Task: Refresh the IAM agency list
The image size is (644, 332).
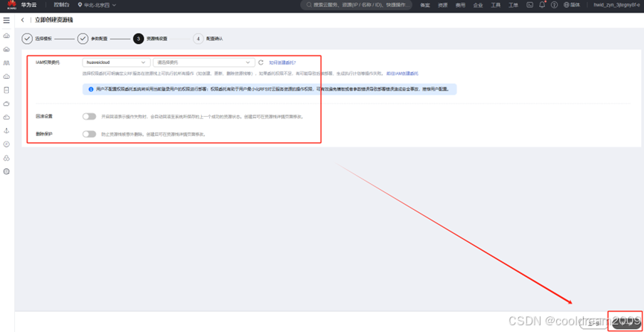Action: (x=261, y=63)
